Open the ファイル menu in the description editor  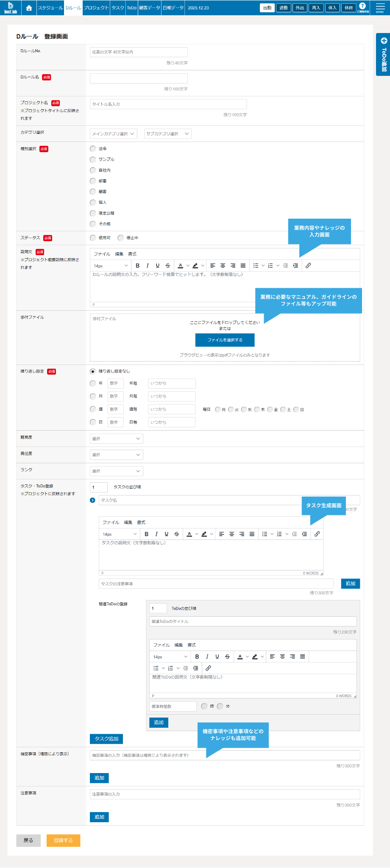pos(102,254)
